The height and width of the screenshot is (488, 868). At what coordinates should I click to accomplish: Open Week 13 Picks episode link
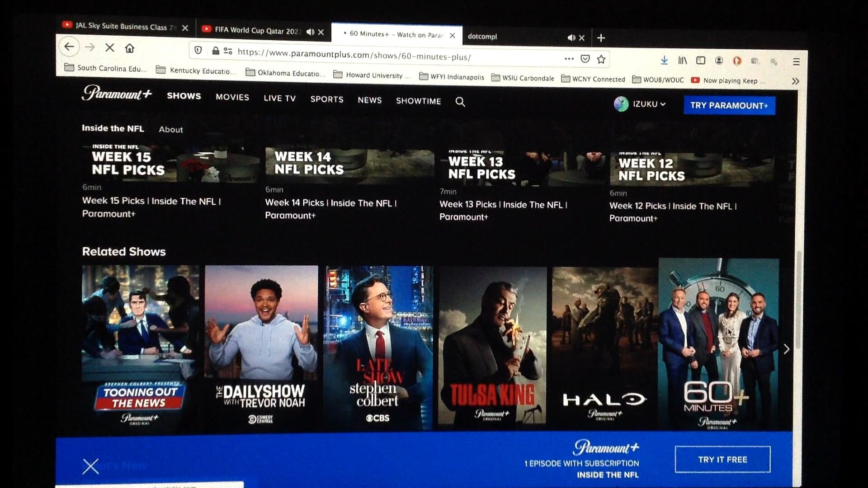tap(503, 211)
